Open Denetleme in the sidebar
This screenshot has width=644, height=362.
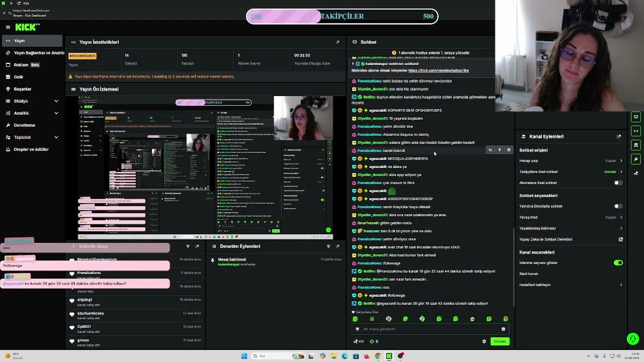point(32,125)
